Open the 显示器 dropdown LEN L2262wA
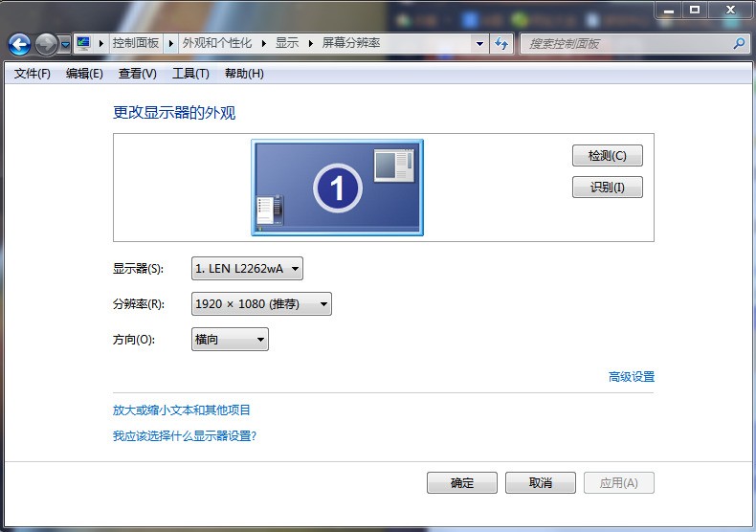The width and height of the screenshot is (756, 532). pyautogui.click(x=247, y=269)
